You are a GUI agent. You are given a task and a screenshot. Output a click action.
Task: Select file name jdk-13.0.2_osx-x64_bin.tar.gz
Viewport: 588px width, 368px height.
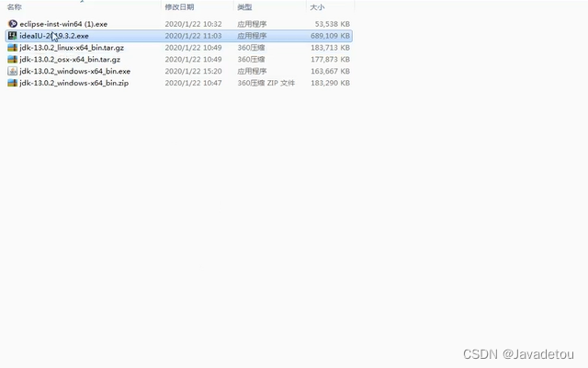pyautogui.click(x=70, y=59)
